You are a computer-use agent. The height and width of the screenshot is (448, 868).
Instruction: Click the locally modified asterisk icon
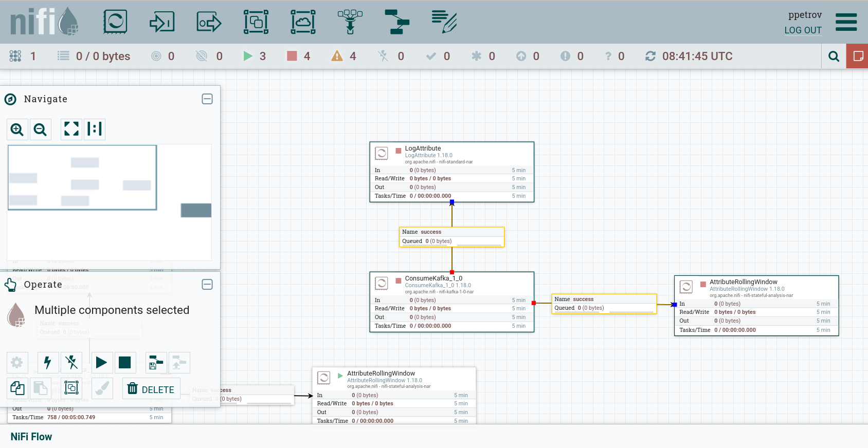click(x=477, y=56)
